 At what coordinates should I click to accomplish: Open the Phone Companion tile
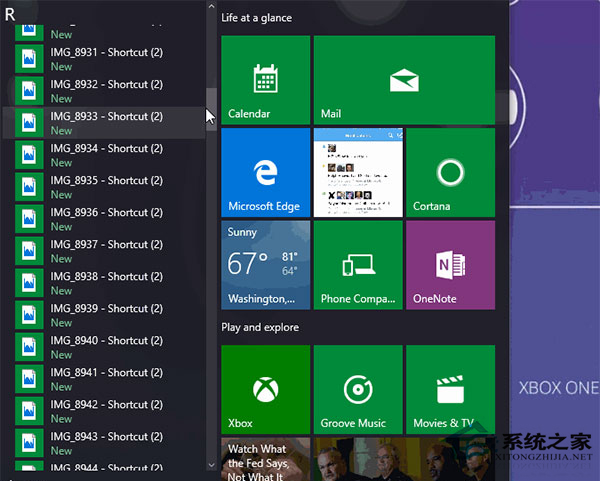pyautogui.click(x=358, y=265)
